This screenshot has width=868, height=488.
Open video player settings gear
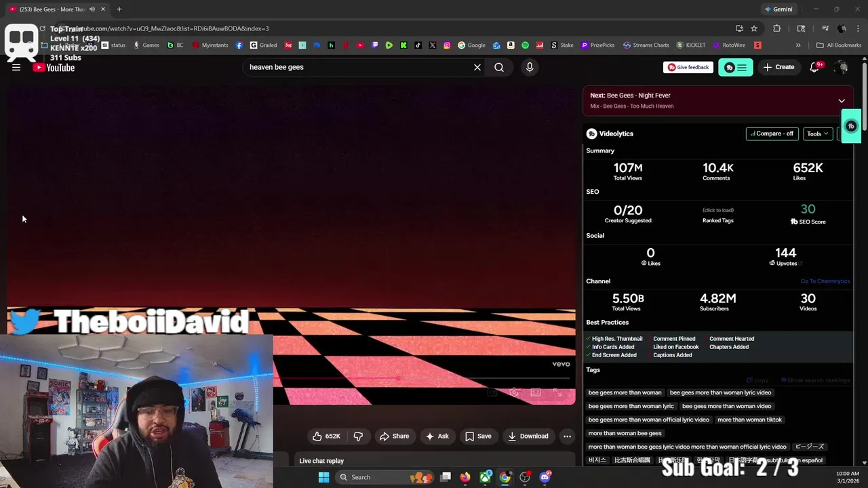(515, 392)
